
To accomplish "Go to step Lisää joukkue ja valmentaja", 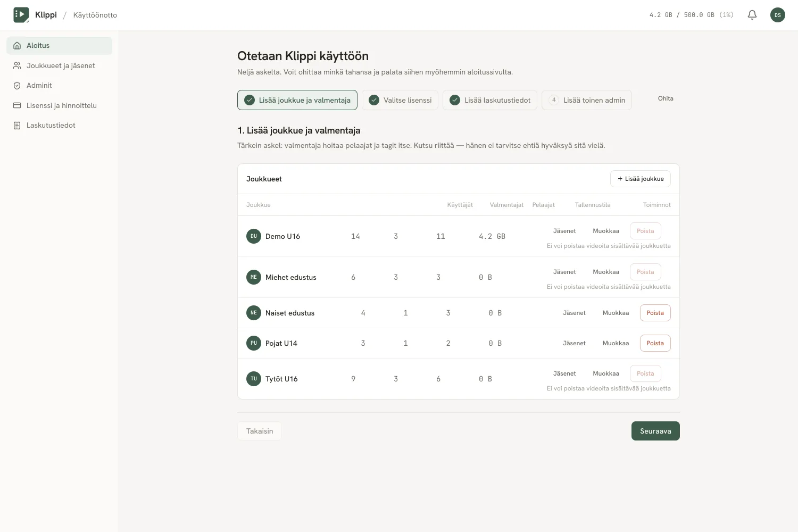I will coord(297,100).
